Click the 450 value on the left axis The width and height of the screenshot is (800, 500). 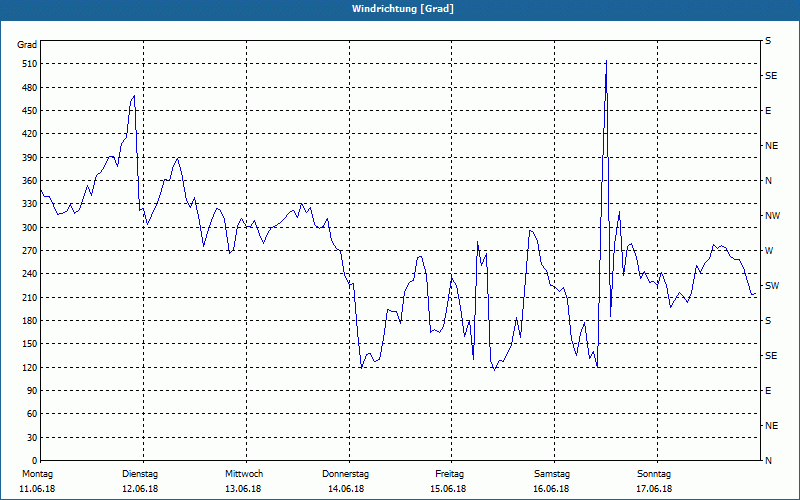pos(30,111)
